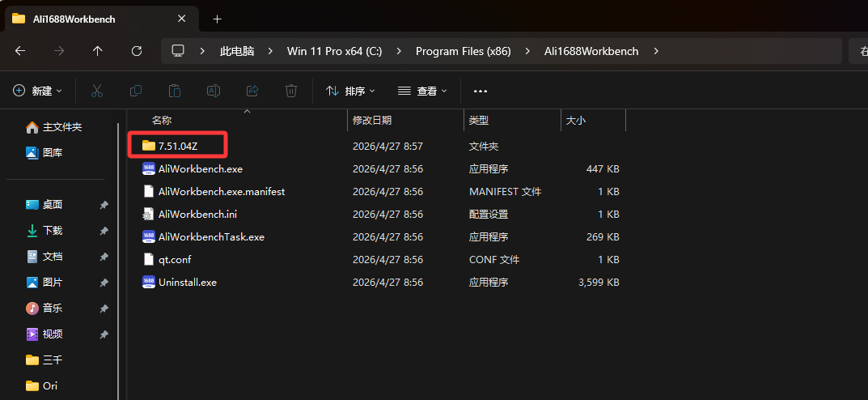Click the Paste clipboard icon

pyautogui.click(x=175, y=91)
